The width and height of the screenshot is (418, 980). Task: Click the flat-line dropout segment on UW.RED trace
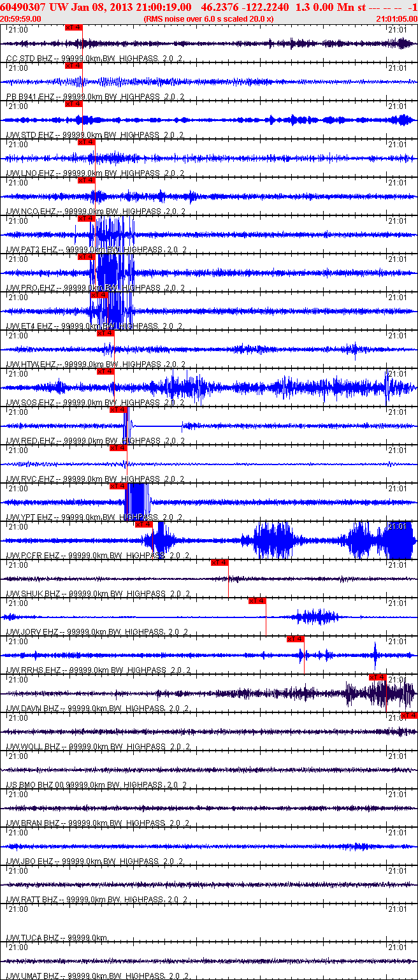click(x=156, y=425)
